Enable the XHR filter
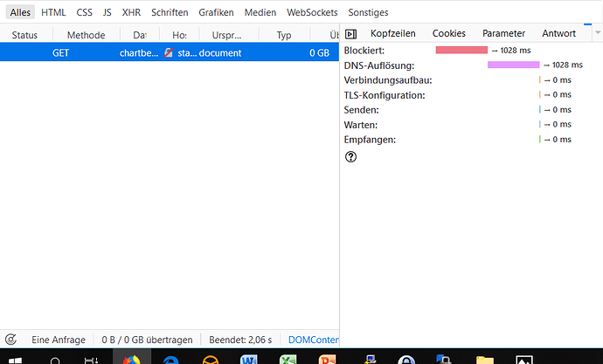 pyautogui.click(x=131, y=13)
